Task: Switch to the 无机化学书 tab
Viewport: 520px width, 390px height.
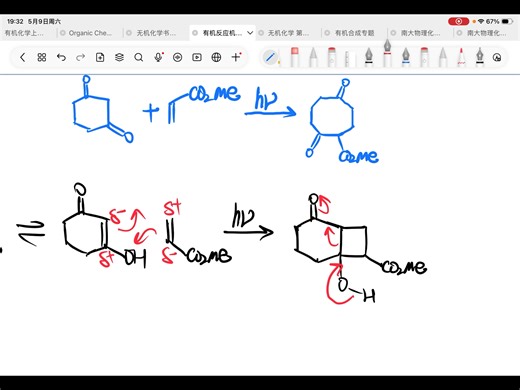Action: (156, 33)
